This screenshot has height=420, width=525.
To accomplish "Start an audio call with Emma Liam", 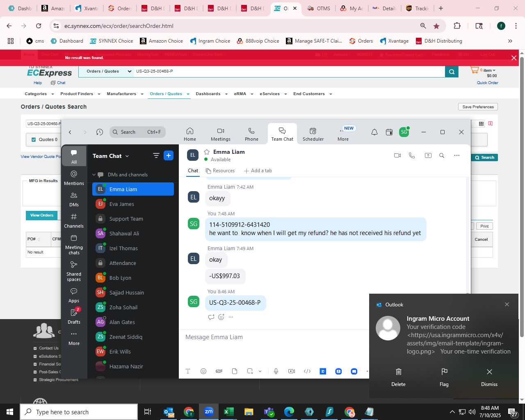I will pyautogui.click(x=412, y=155).
